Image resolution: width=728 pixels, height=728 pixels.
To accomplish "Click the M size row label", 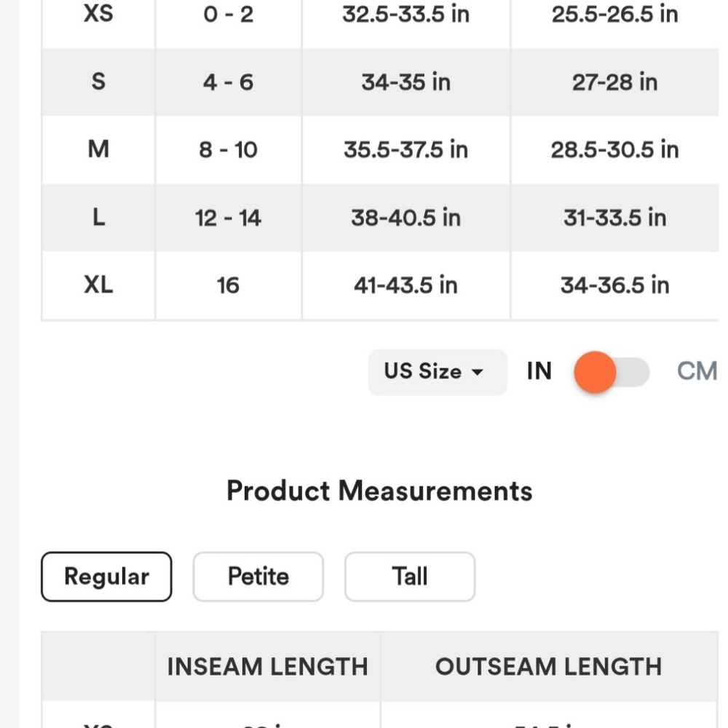I will pos(98,149).
